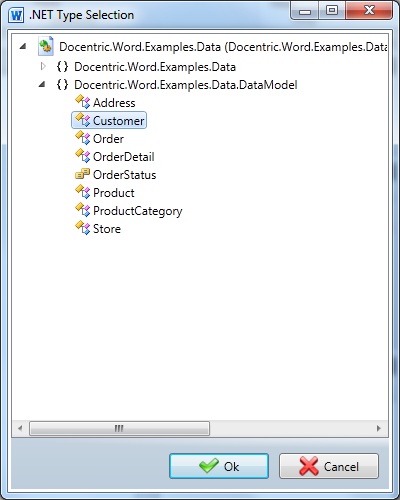Screen dimensions: 400x500
Task: Click the enum icon beside OrderStatus
Action: [x=83, y=174]
